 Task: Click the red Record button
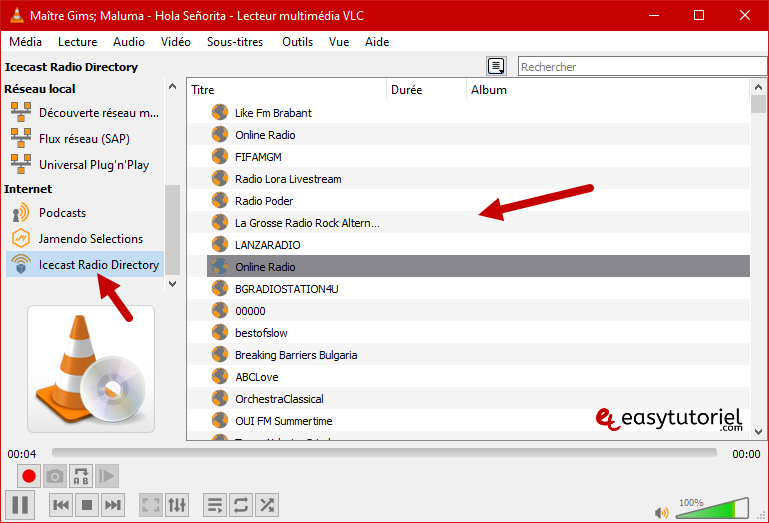(29, 476)
